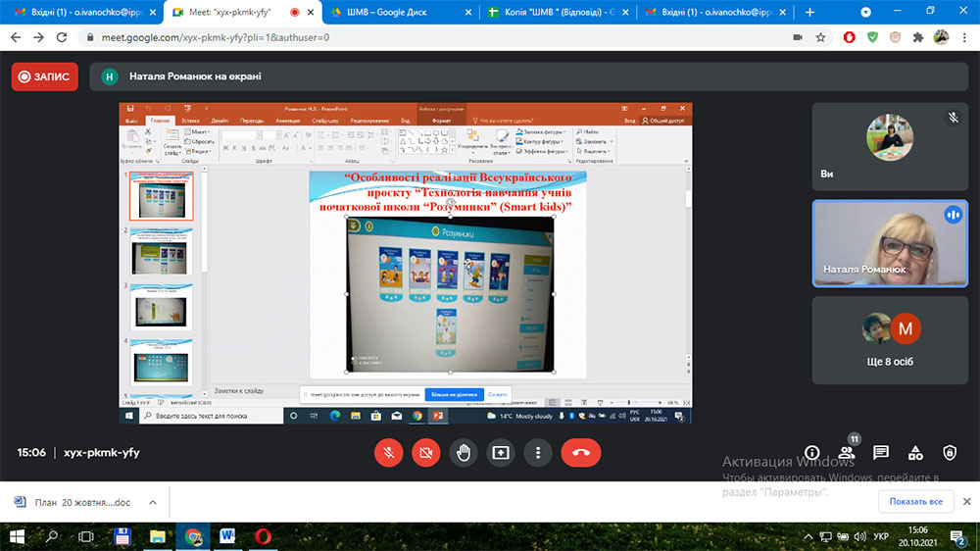Click the address bar with meet.google.com URL
The width and height of the screenshot is (980, 551).
(x=437, y=37)
